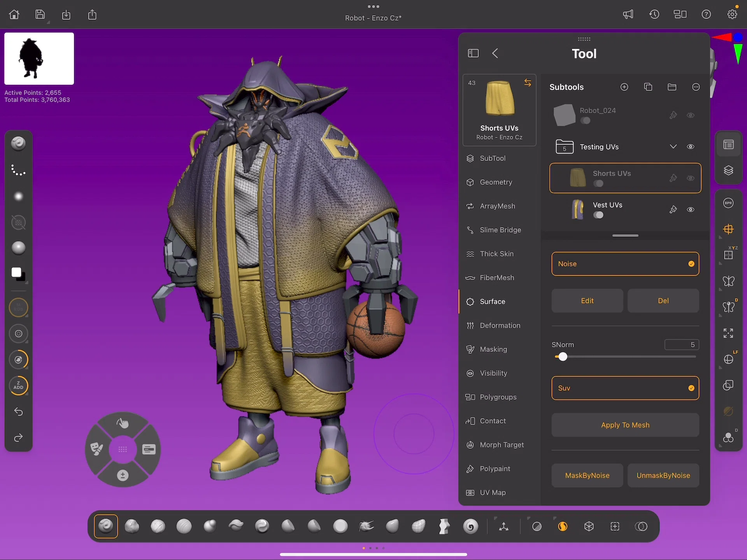This screenshot has height=560, width=747.
Task: Go back using the Tool panel chevron
Action: [x=495, y=53]
